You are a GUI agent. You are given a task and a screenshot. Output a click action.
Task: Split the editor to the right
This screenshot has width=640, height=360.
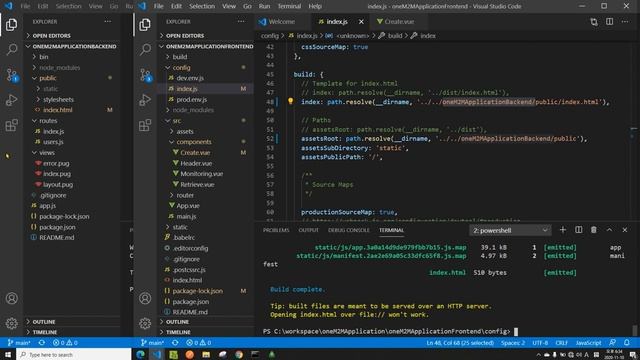point(609,22)
